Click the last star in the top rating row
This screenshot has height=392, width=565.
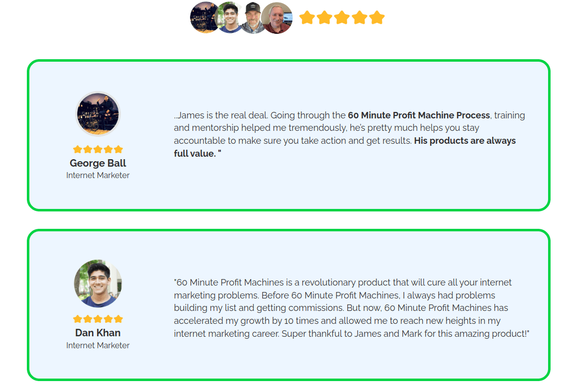(x=377, y=17)
